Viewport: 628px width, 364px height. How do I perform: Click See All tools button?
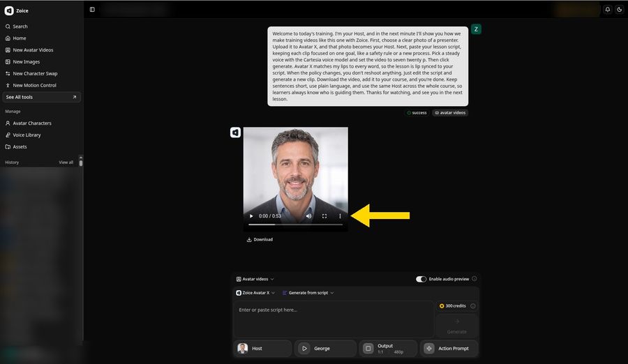tap(41, 97)
